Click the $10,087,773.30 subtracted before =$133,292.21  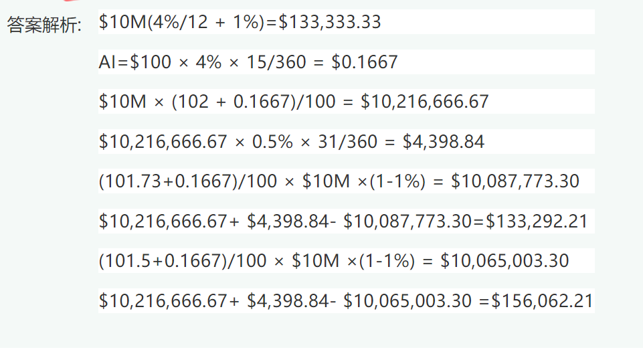tap(408, 221)
